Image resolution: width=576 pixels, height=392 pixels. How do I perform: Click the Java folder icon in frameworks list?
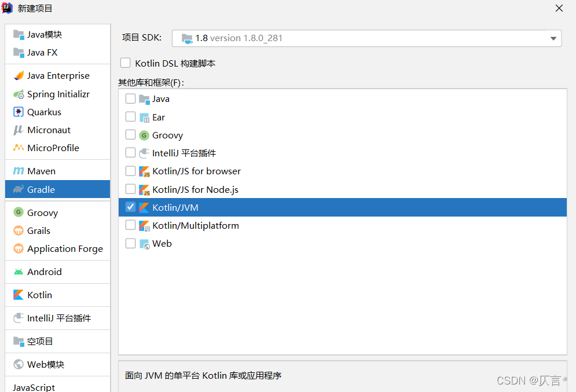point(144,99)
